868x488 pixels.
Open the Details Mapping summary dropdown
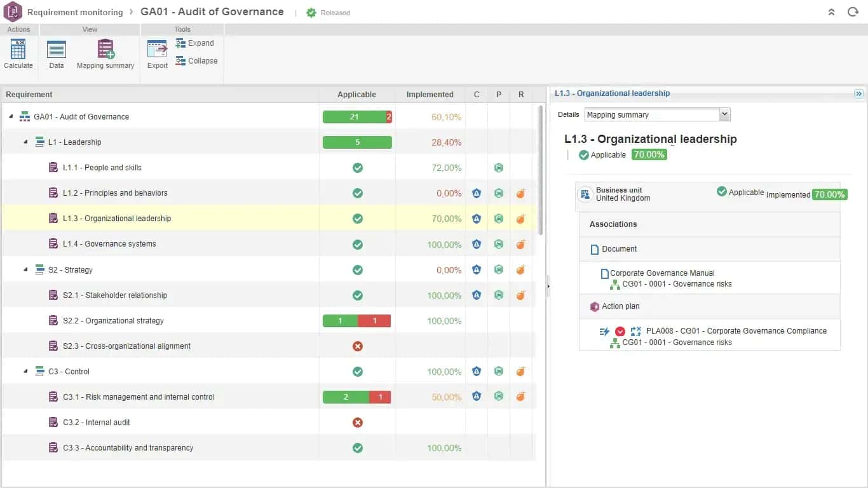coord(658,115)
